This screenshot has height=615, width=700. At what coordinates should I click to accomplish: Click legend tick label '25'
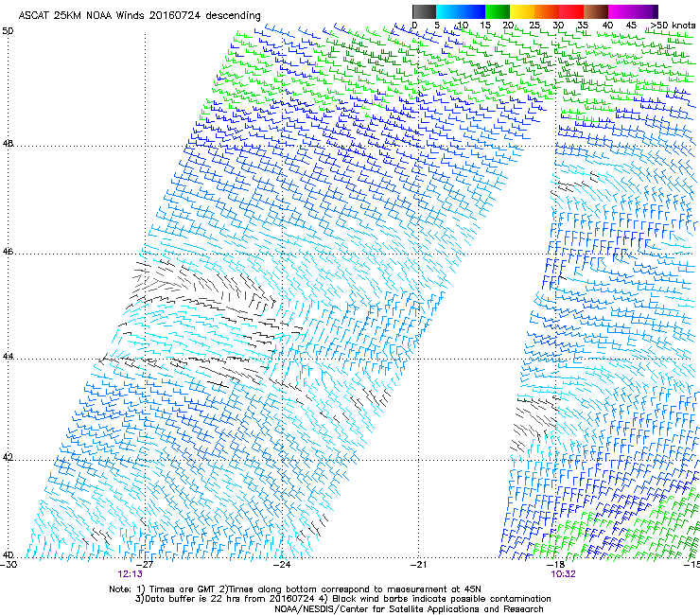coord(534,26)
